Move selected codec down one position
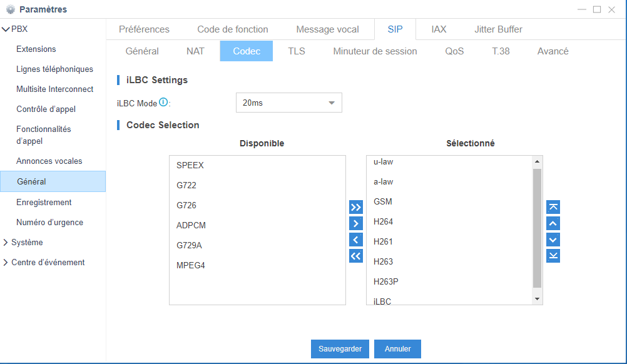 (553, 240)
